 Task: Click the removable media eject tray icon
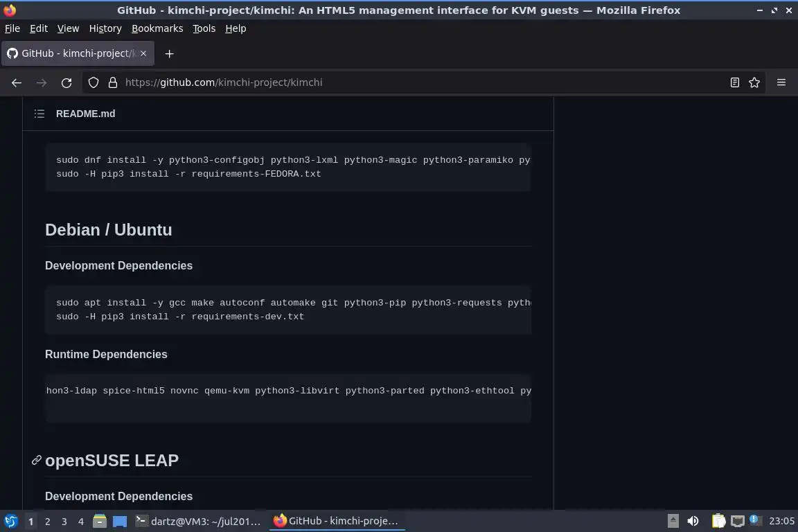tap(673, 521)
